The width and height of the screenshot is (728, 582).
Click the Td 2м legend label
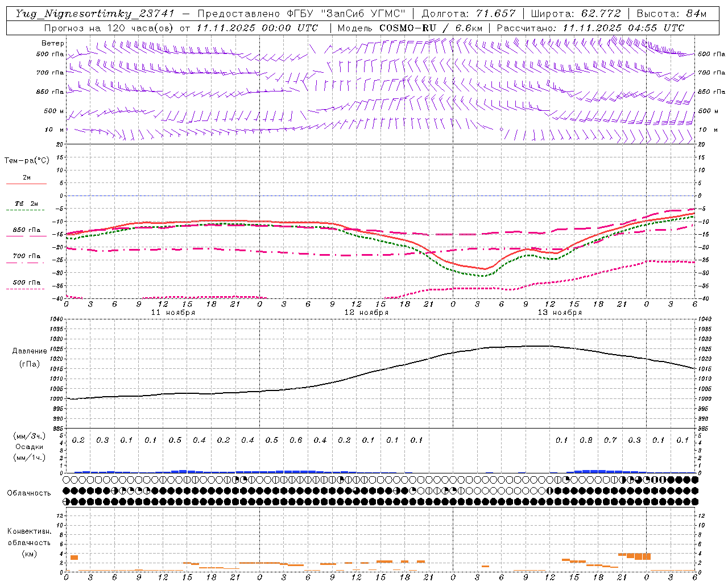coord(27,203)
